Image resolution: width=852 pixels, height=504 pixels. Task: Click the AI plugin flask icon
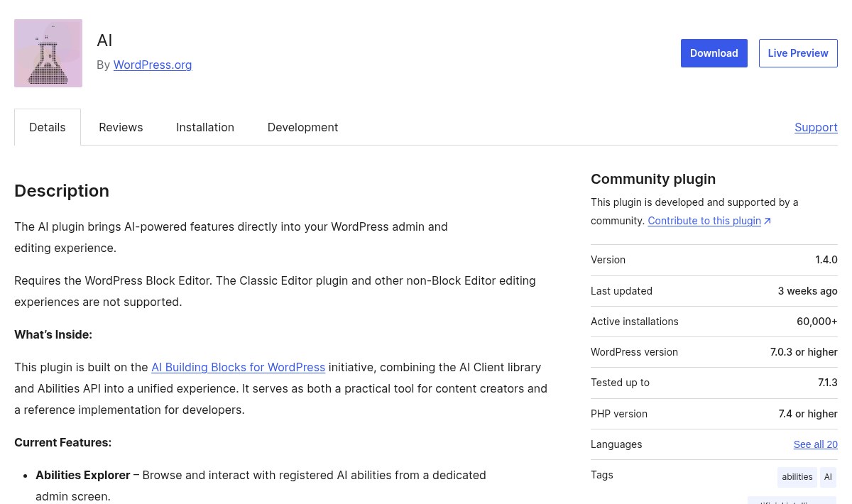tap(48, 53)
